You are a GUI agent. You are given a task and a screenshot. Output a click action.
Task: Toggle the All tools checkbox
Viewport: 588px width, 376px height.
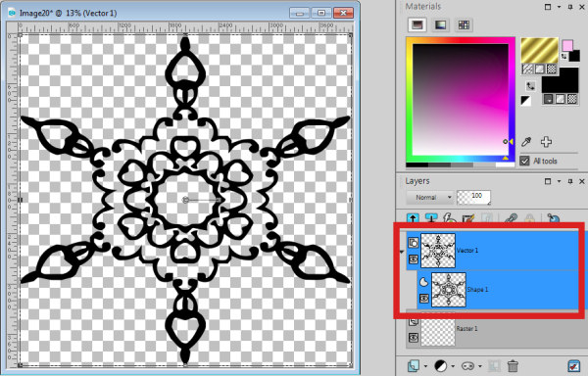click(524, 161)
